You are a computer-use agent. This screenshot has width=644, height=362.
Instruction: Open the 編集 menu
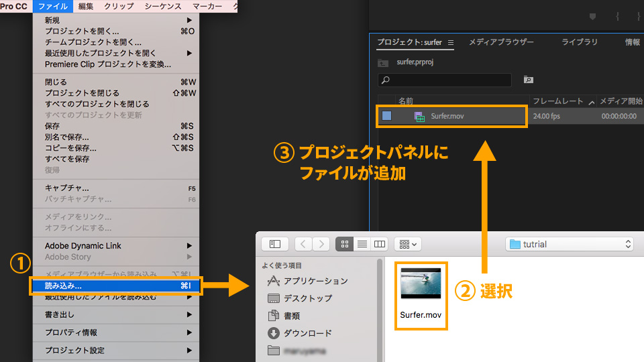(85, 6)
